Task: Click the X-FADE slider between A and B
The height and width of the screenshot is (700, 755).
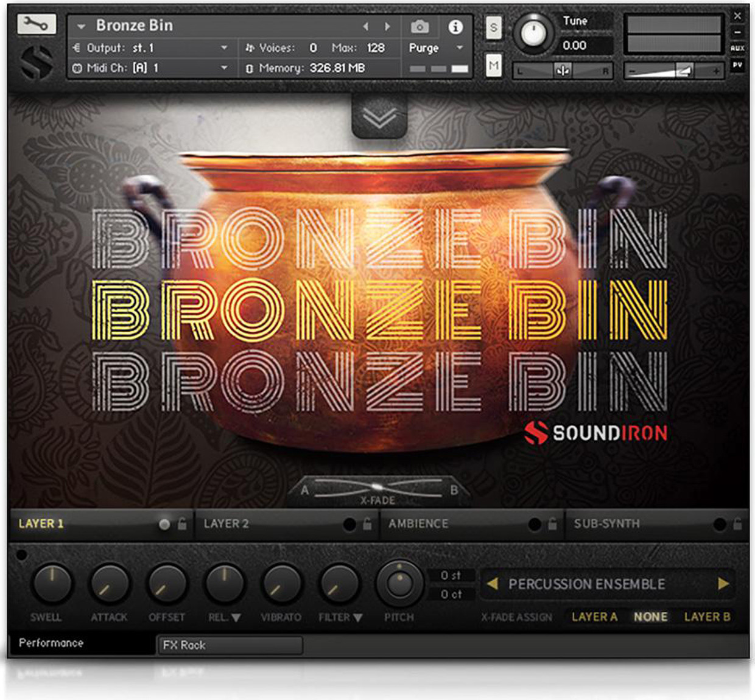Action: click(378, 488)
